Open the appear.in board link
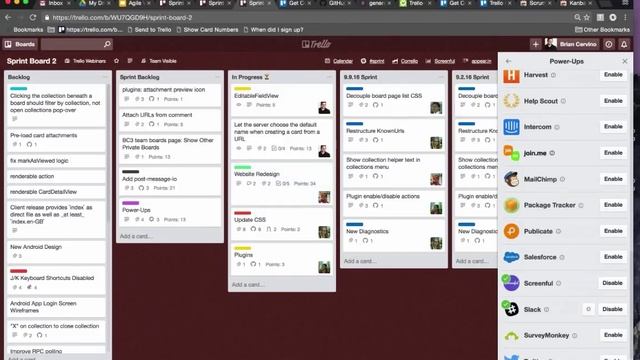This screenshot has height=360, width=640. click(477, 61)
